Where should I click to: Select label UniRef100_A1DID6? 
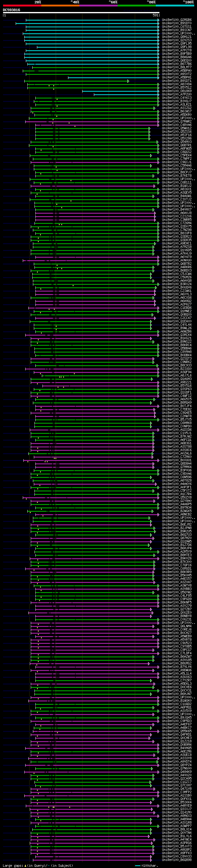point(177,430)
